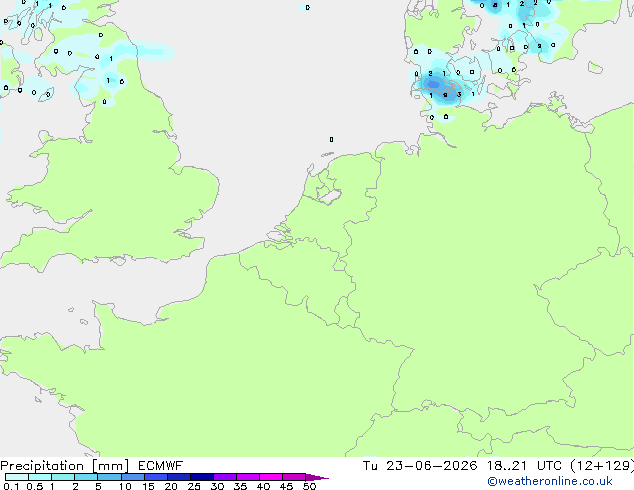This screenshot has height=490, width=634.
Task: Click the 0.1–0.5 mm palest legend swatch
Action: click(17, 477)
